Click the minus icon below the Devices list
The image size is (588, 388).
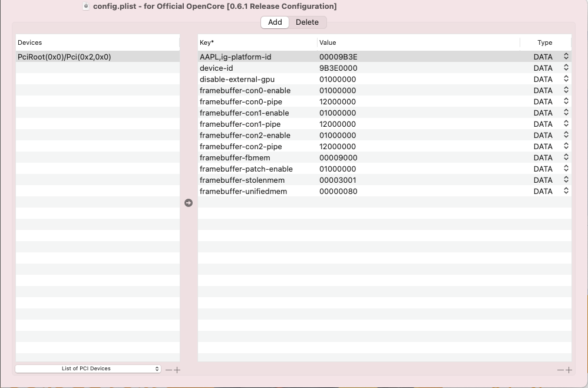[x=169, y=370]
